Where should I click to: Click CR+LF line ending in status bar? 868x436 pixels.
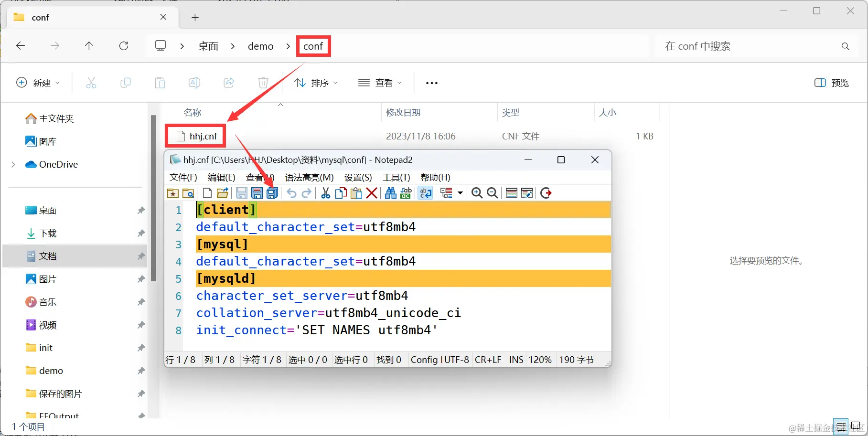tap(488, 360)
